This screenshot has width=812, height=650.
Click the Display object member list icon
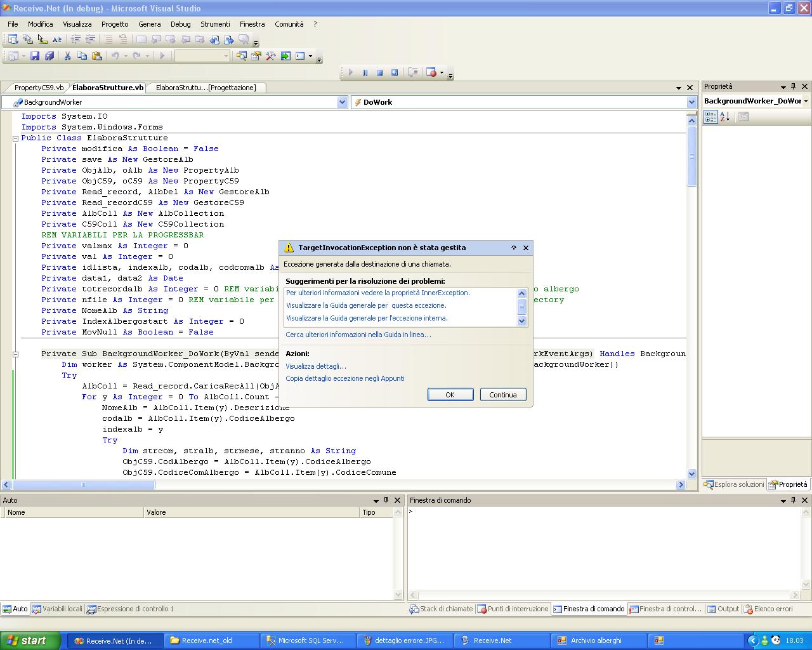click(x=13, y=39)
